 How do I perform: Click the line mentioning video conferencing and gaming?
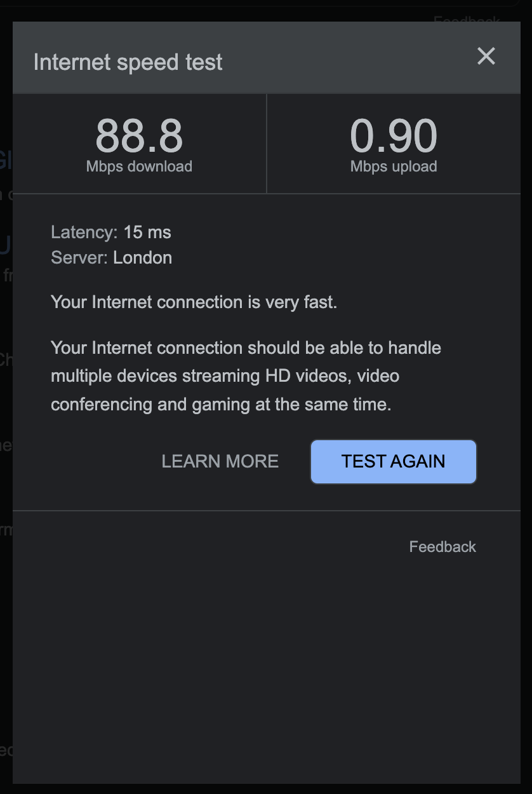tap(221, 404)
